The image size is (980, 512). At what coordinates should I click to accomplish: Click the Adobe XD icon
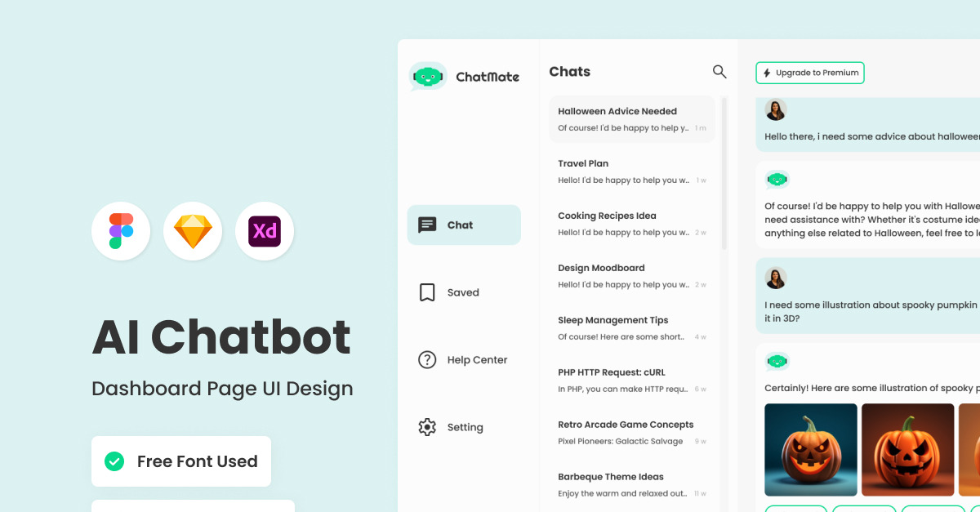(265, 231)
